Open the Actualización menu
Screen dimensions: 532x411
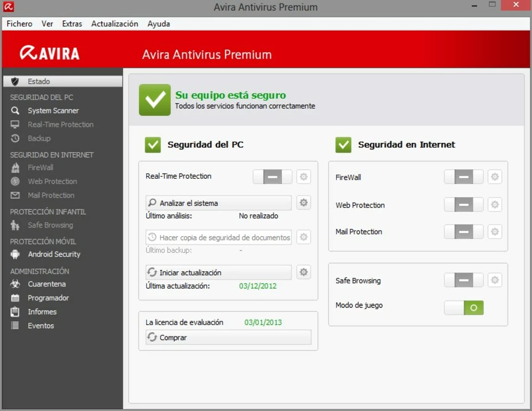coord(115,24)
